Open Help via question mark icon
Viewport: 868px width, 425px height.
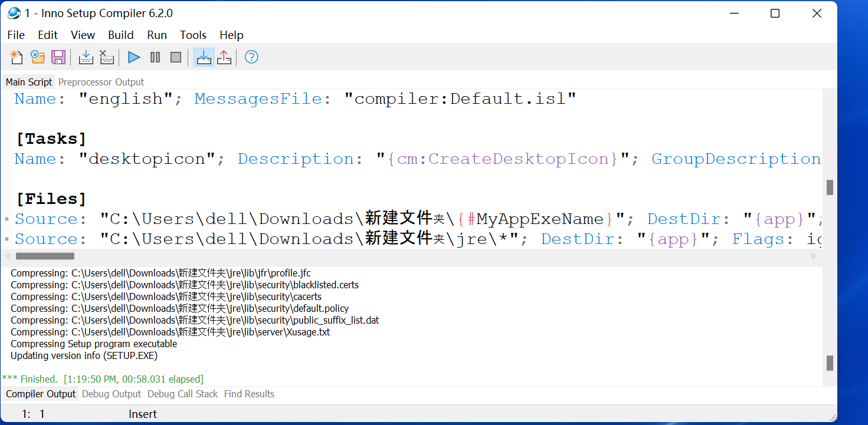pos(251,57)
